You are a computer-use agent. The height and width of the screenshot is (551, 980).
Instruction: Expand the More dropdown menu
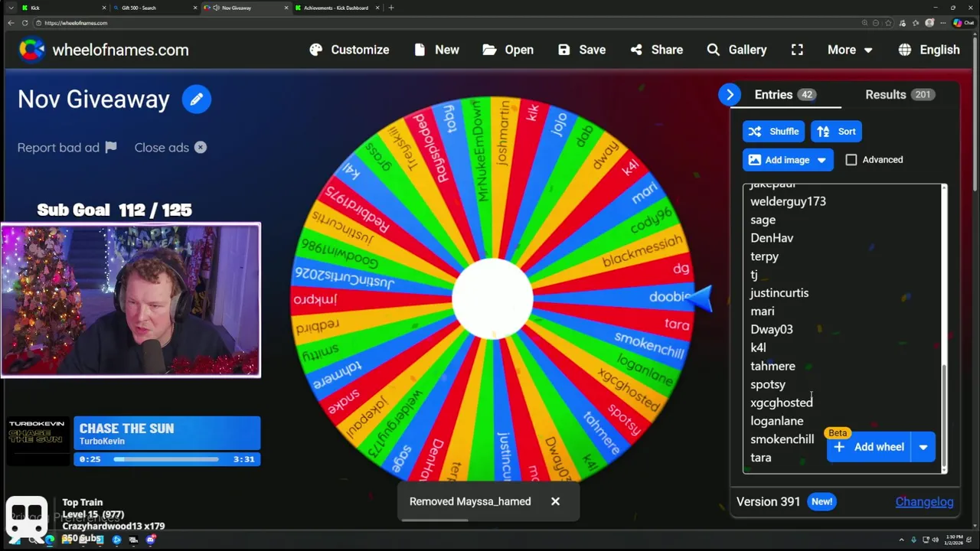coord(850,50)
